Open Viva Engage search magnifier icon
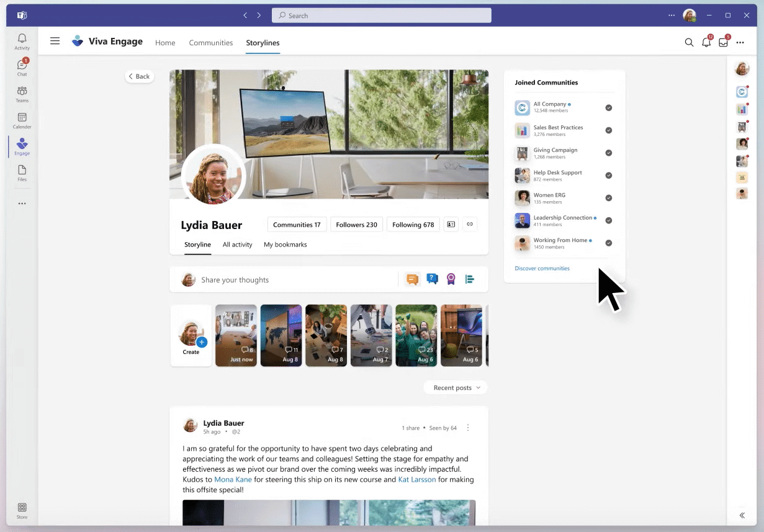The height and width of the screenshot is (532, 764). [689, 42]
